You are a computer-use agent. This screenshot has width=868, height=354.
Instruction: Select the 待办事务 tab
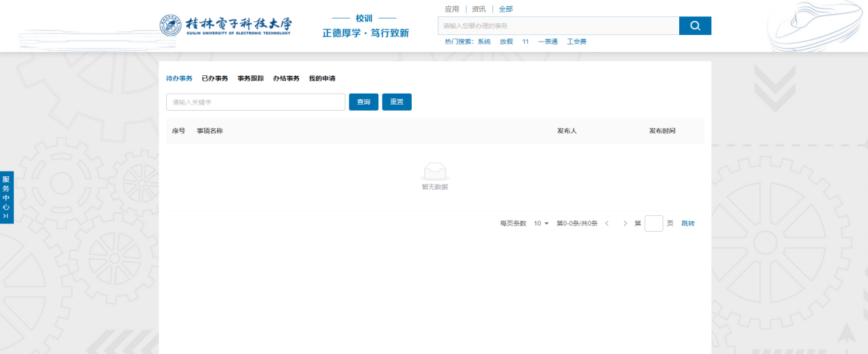(179, 79)
